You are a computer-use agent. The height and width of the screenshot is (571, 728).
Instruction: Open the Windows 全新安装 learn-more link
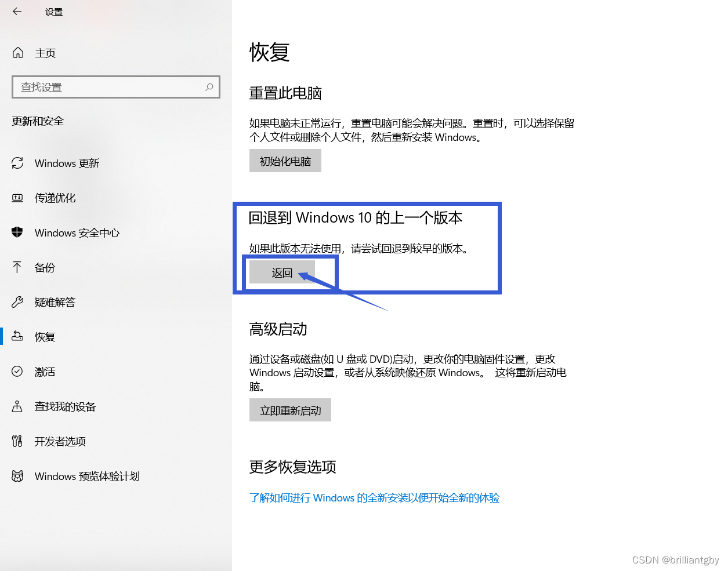(x=374, y=497)
